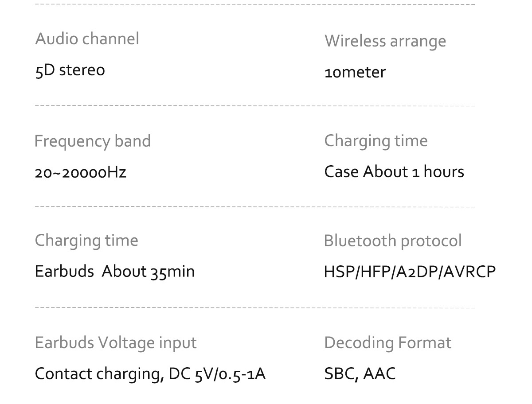Image resolution: width=532 pixels, height=404 pixels.
Task: Click dashed divider below 20~20000Hz
Action: tap(255, 207)
